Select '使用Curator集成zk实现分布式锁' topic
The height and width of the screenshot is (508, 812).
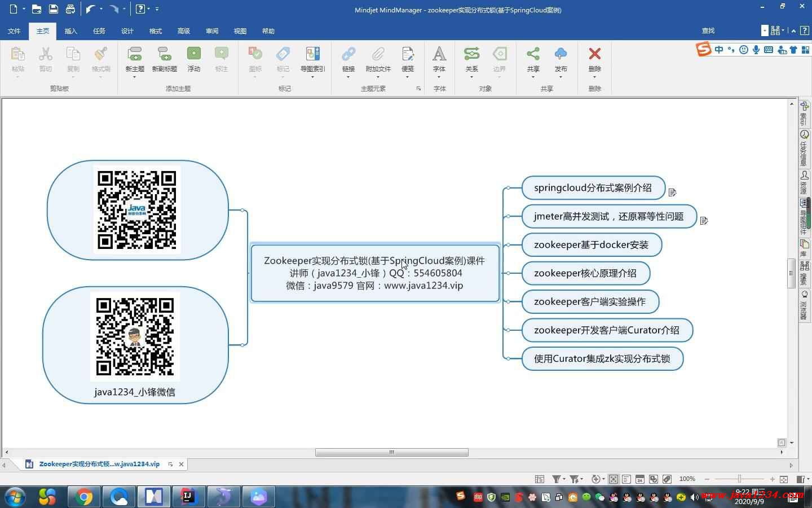point(603,358)
